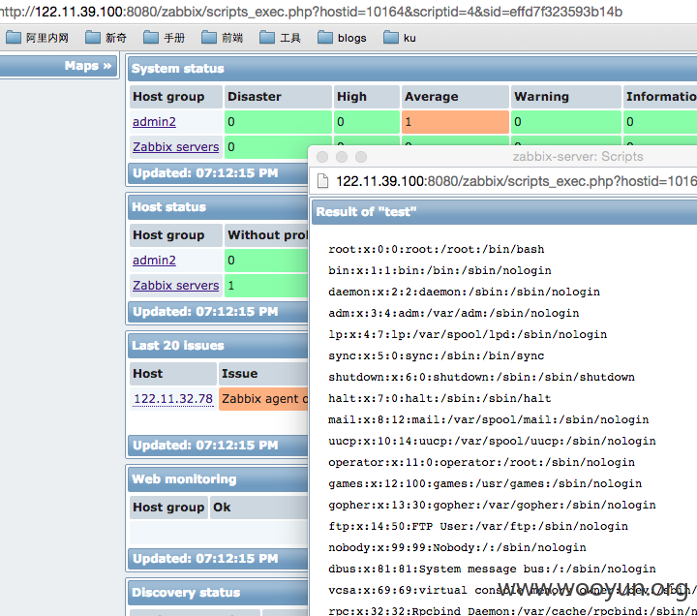Click Host group header in System status
Screen dimensions: 697x616
tap(176, 97)
